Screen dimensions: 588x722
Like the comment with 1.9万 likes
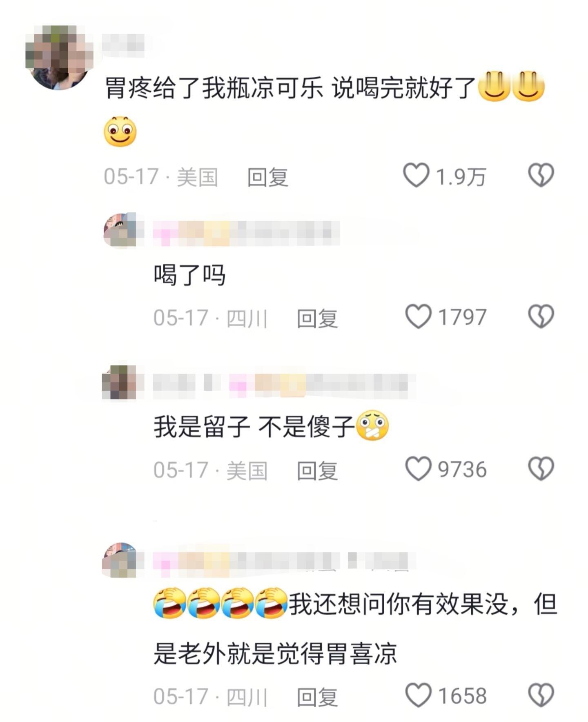coord(416,175)
